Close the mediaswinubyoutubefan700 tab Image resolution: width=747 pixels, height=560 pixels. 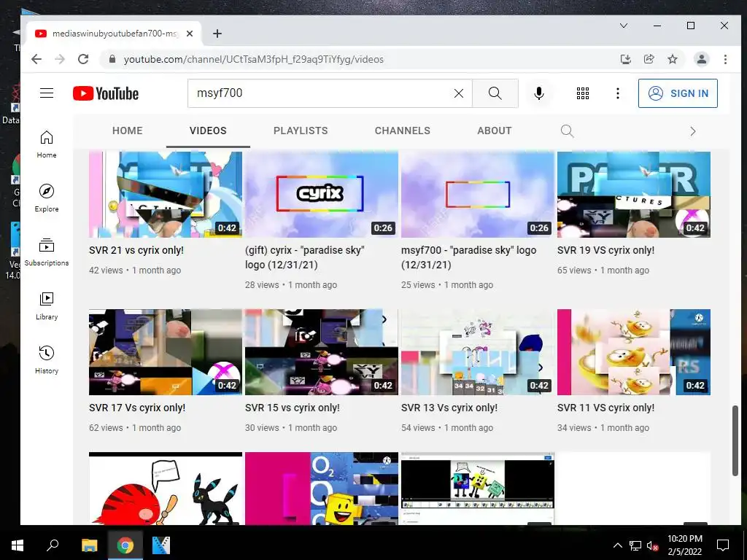coord(190,34)
